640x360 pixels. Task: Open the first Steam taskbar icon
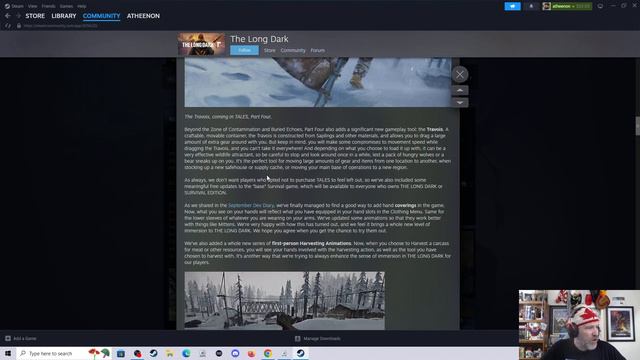[153, 353]
